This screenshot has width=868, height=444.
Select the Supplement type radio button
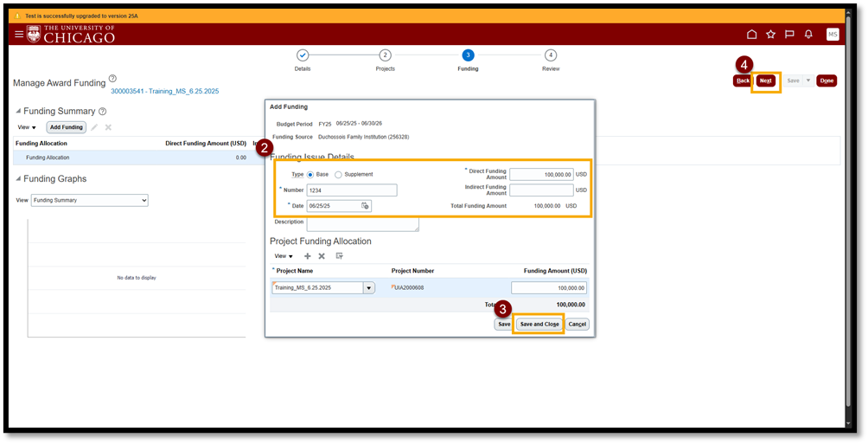[x=338, y=175]
